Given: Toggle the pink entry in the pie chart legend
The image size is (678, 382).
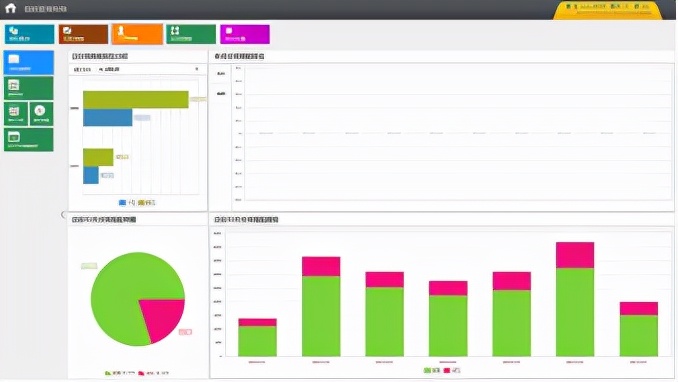Looking at the screenshot, I should pos(153,373).
